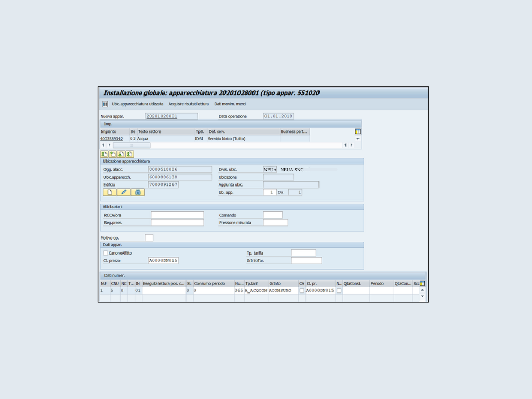Enable the CanoneAffitto checkbox
The width and height of the screenshot is (532, 399).
click(x=105, y=253)
